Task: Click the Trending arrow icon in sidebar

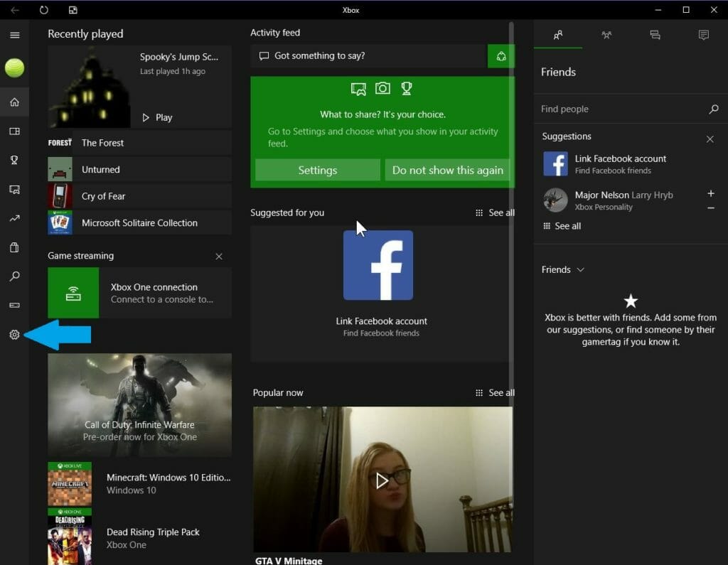Action: coord(14,218)
